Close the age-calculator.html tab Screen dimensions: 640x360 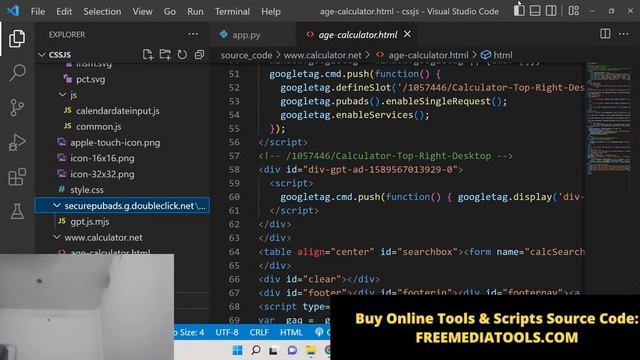(407, 34)
